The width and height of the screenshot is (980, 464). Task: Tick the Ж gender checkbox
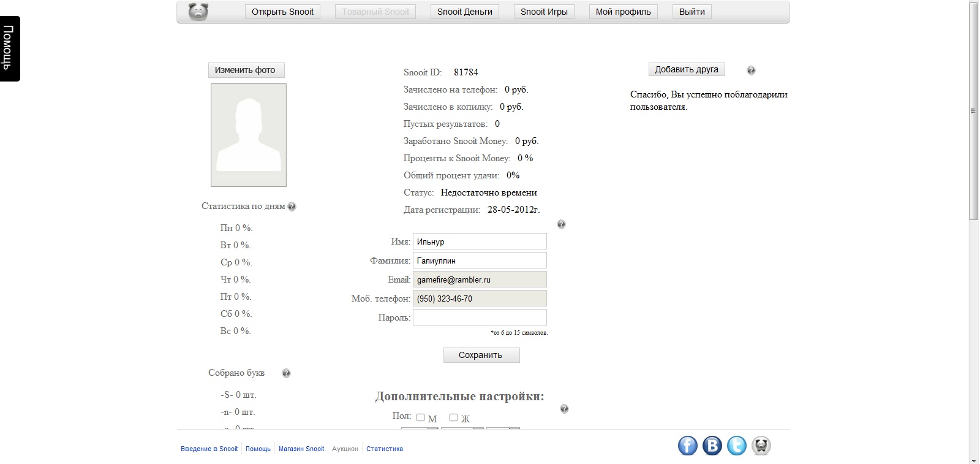453,417
